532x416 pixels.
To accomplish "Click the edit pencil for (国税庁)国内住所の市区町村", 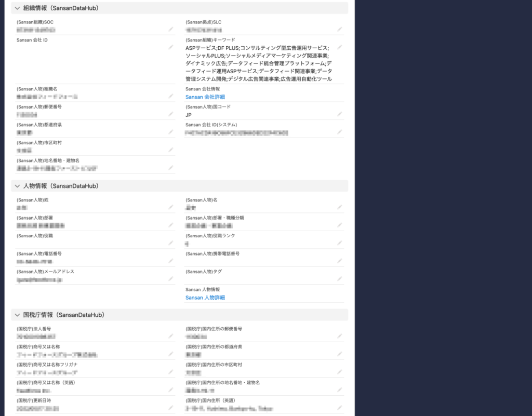I will pos(339,372).
